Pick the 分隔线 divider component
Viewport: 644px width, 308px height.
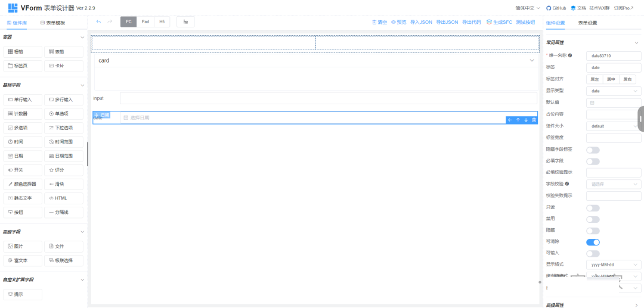[x=64, y=213]
